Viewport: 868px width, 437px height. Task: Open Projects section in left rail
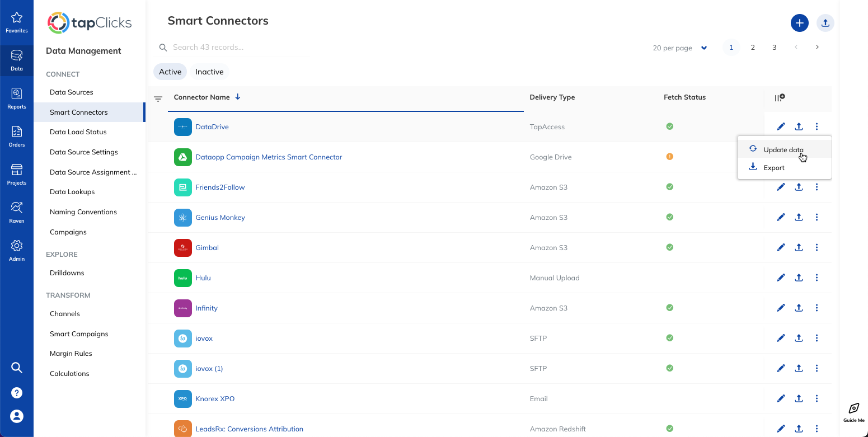click(x=17, y=175)
